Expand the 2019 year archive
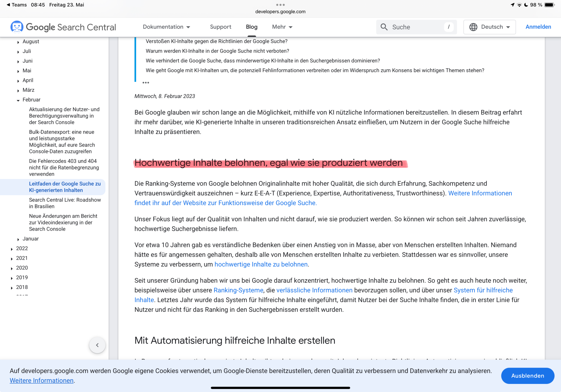The height and width of the screenshot is (392, 561). 12,278
